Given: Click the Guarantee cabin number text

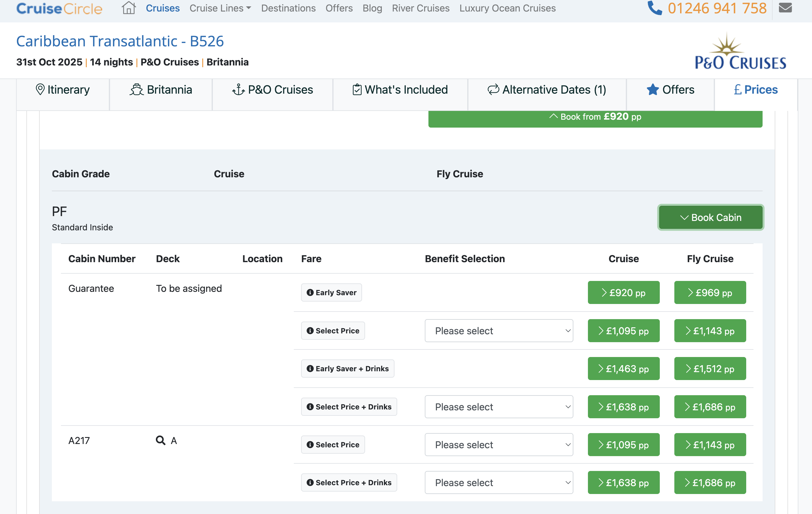Looking at the screenshot, I should pyautogui.click(x=91, y=288).
